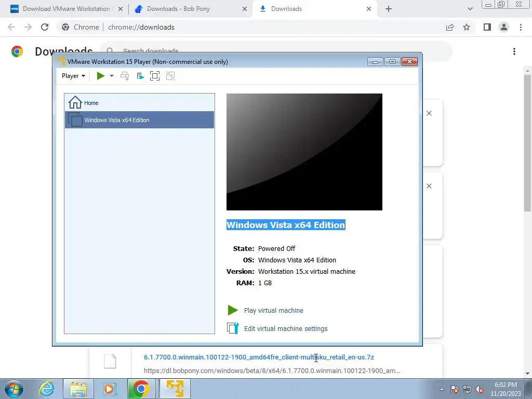The width and height of the screenshot is (532, 399).
Task: Toggle Chrome side panel icon
Action: pos(487,27)
